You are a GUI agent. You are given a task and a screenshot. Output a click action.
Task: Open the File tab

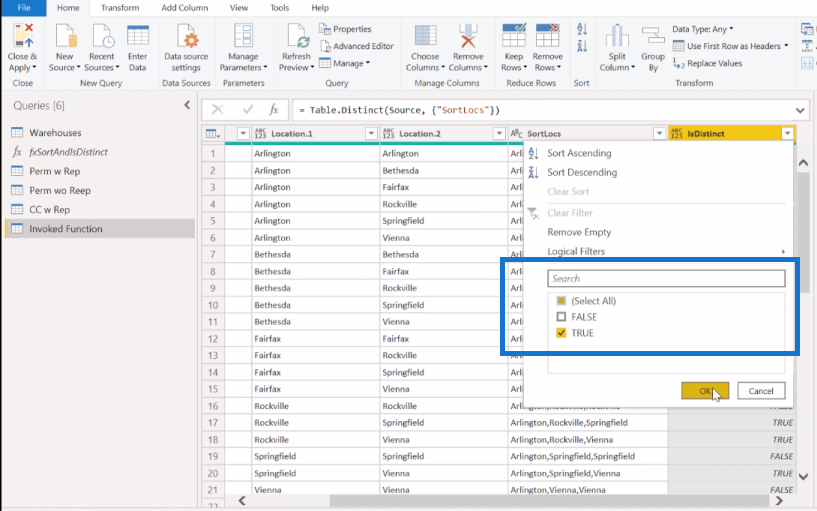(23, 8)
